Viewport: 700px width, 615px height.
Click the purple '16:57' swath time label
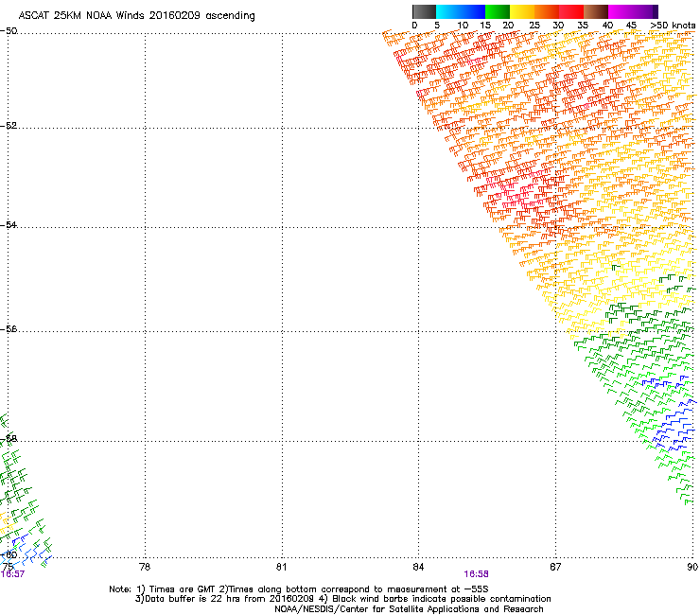coord(12,574)
